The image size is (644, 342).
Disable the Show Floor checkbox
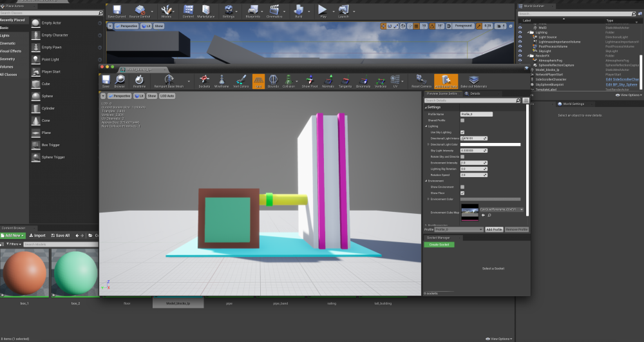point(462,193)
